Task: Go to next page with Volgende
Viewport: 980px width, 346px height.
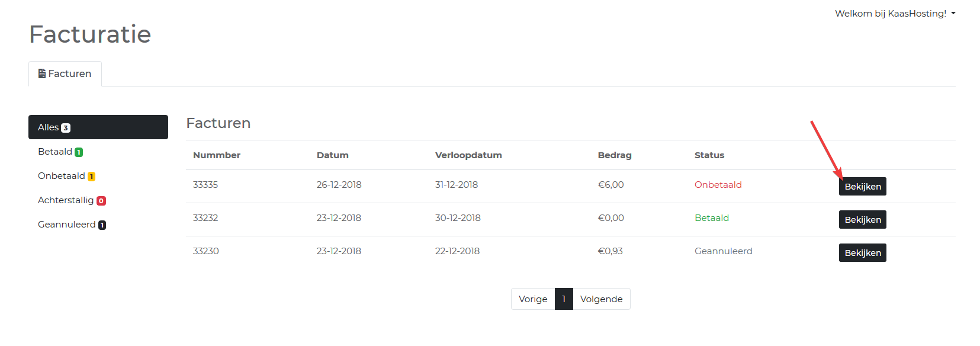Action: 601,299
